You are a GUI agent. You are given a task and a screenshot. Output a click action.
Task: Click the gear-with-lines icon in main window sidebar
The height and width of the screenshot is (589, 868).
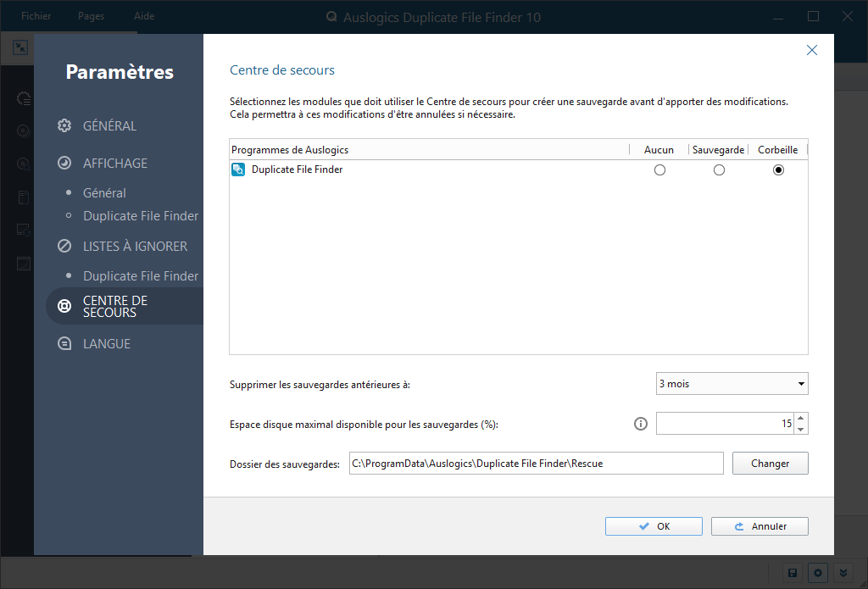[x=23, y=98]
